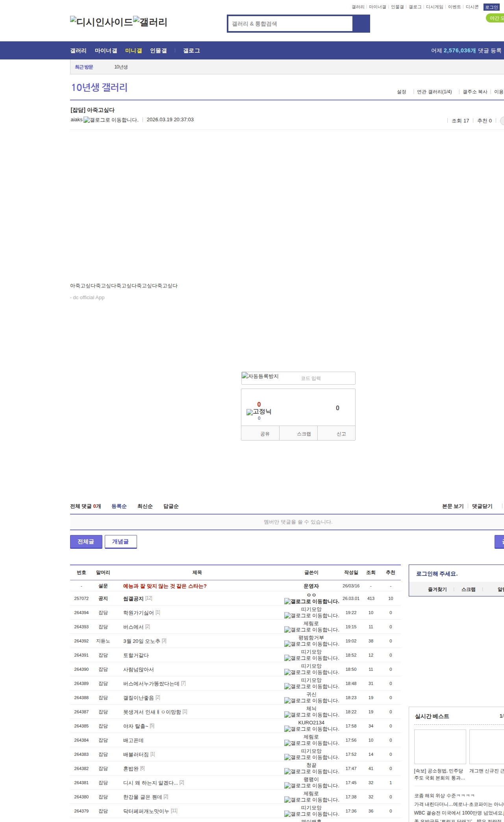Click the 고정닉 recommend icon
Screen dimensions: 504x822
pyautogui.click(x=259, y=412)
